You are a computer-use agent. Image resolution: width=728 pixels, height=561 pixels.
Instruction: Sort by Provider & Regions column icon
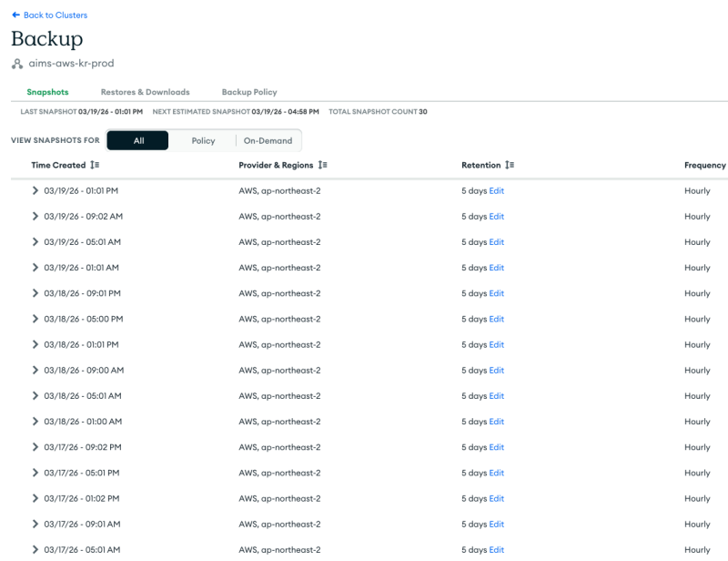[322, 166]
